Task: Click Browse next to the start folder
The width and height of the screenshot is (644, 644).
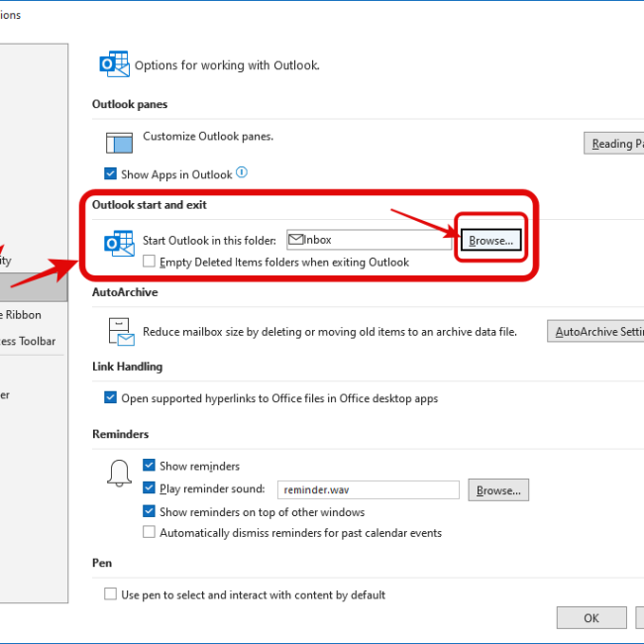Action: 490,240
